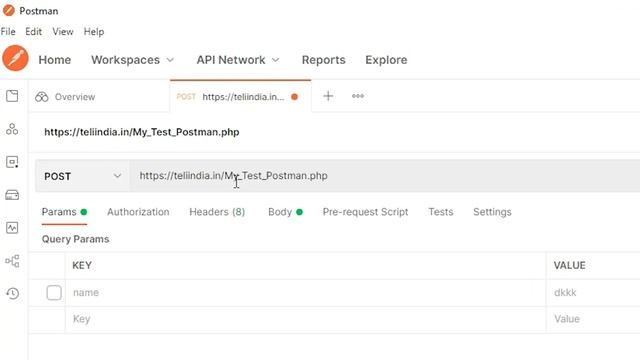Open the Environments sidebar icon
Viewport: 640px width, 360px height.
(12, 162)
